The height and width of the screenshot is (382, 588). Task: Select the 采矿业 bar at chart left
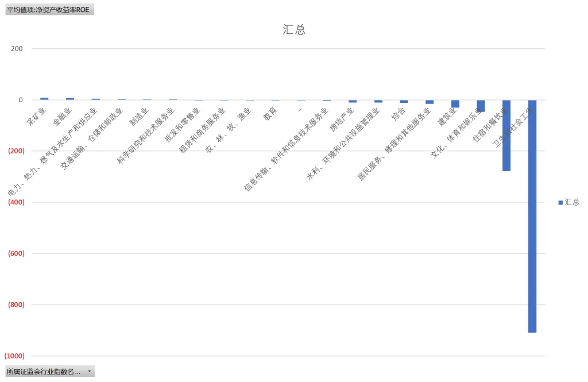(x=44, y=99)
